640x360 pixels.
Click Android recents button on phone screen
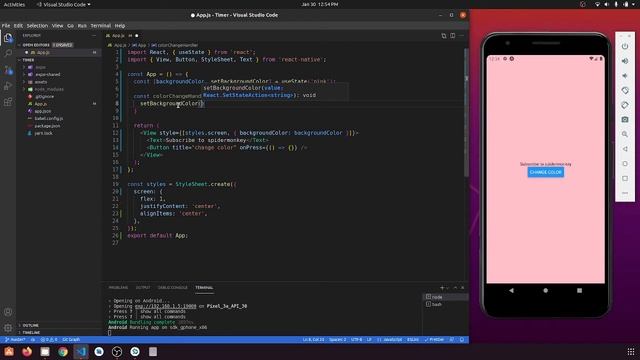point(579,291)
